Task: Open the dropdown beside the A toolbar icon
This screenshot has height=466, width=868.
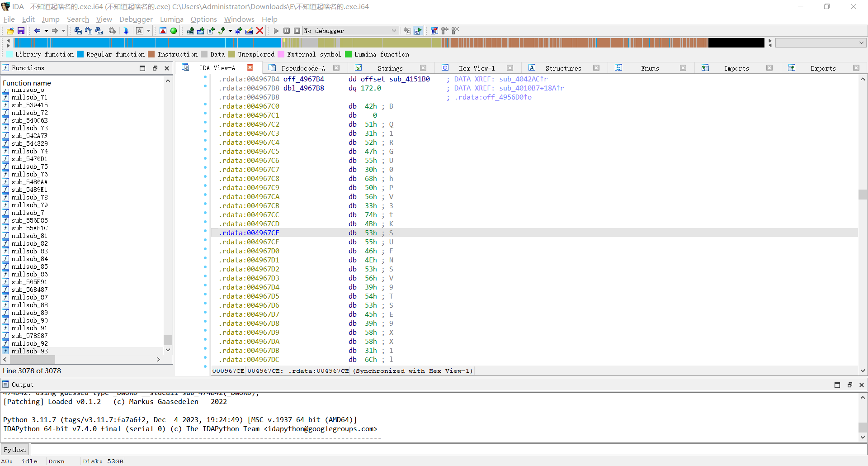Action: [x=148, y=31]
